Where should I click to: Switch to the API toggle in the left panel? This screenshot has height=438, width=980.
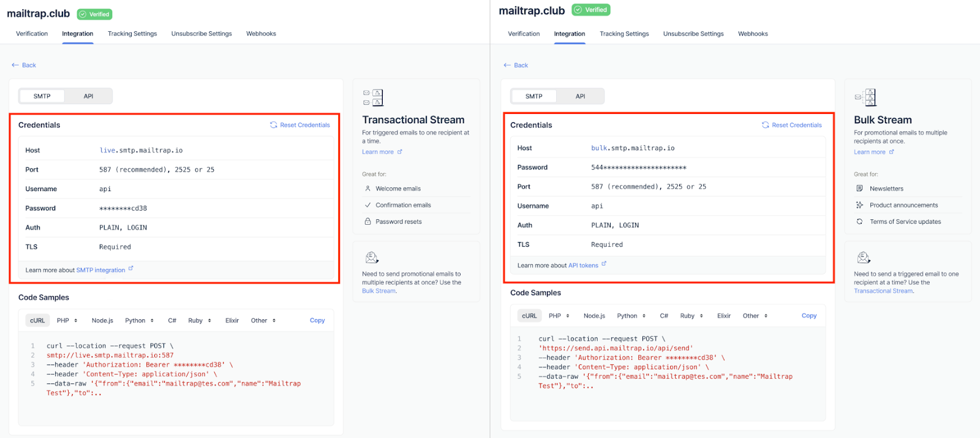89,96
